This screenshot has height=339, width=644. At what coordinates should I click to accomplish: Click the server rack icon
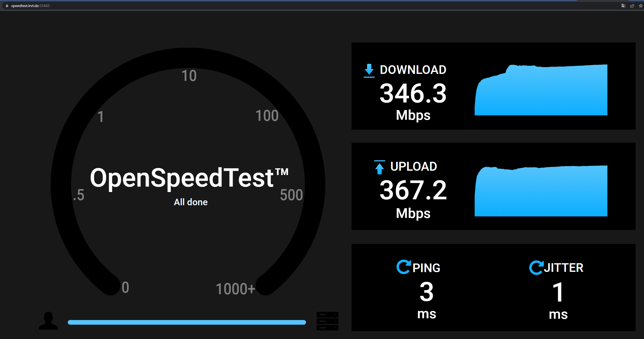tap(327, 321)
